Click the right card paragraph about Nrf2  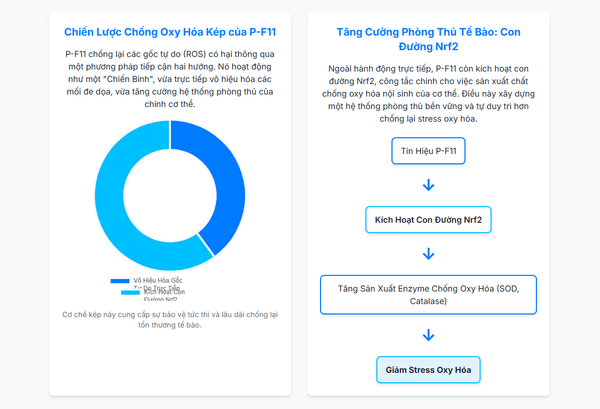click(x=428, y=92)
